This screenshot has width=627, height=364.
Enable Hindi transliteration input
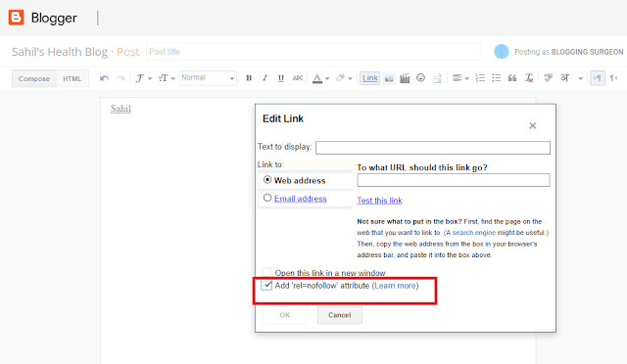coord(564,78)
